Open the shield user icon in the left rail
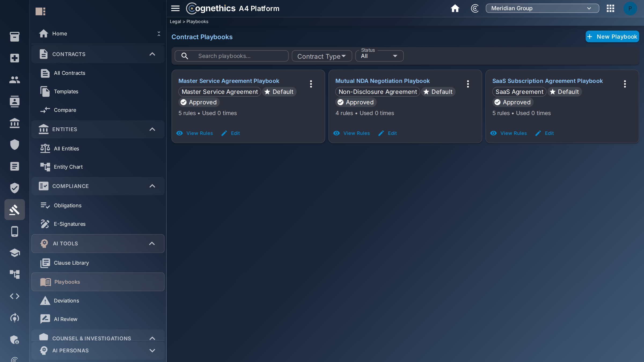This screenshot has width=644, height=362. pos(14,340)
